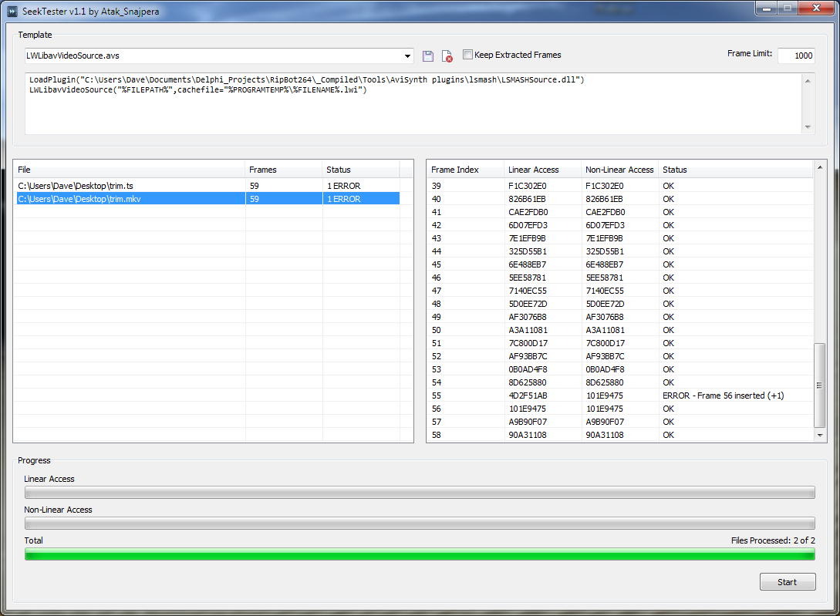840x616 pixels.
Task: Click the Linear Access progress bar
Action: tap(420, 493)
